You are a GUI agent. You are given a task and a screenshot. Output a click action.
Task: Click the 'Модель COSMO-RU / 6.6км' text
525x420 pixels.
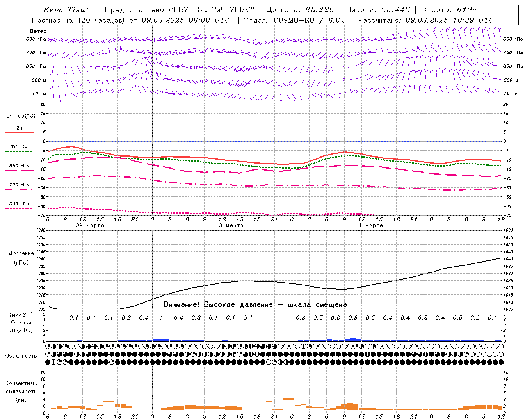(295, 20)
